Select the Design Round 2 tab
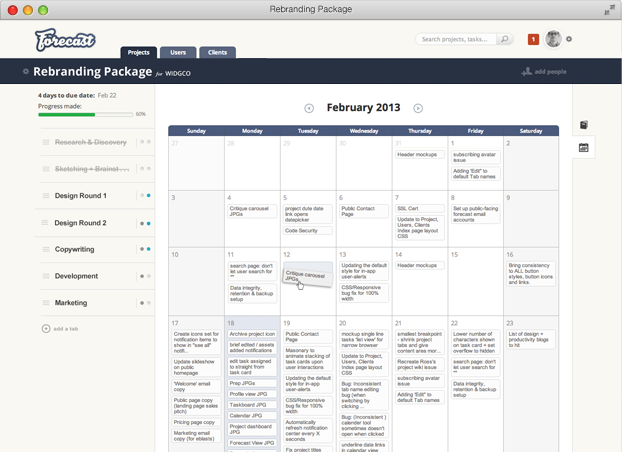Image resolution: width=622 pixels, height=452 pixels. point(80,223)
